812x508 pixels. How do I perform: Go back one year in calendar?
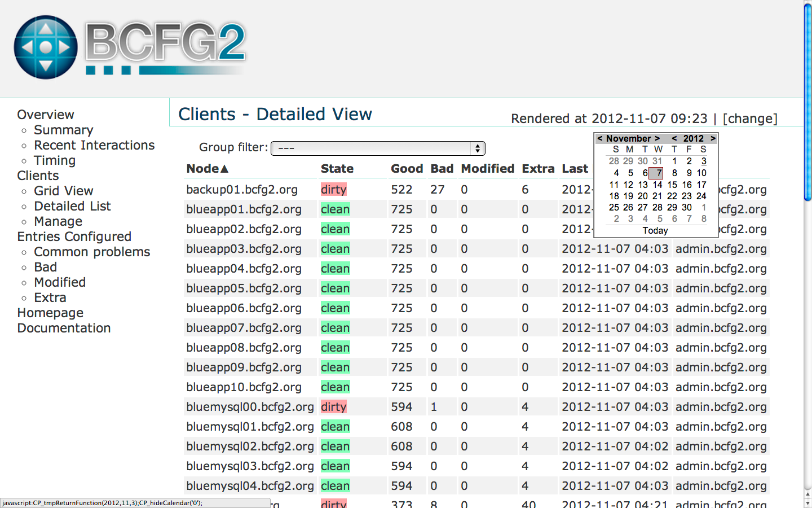pos(674,138)
